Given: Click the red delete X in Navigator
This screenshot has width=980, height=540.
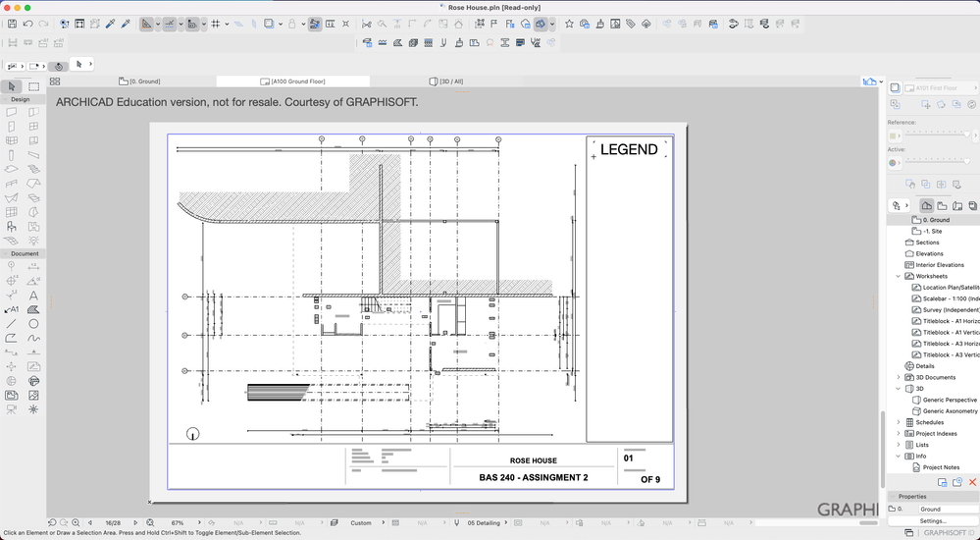Looking at the screenshot, I should point(972,482).
